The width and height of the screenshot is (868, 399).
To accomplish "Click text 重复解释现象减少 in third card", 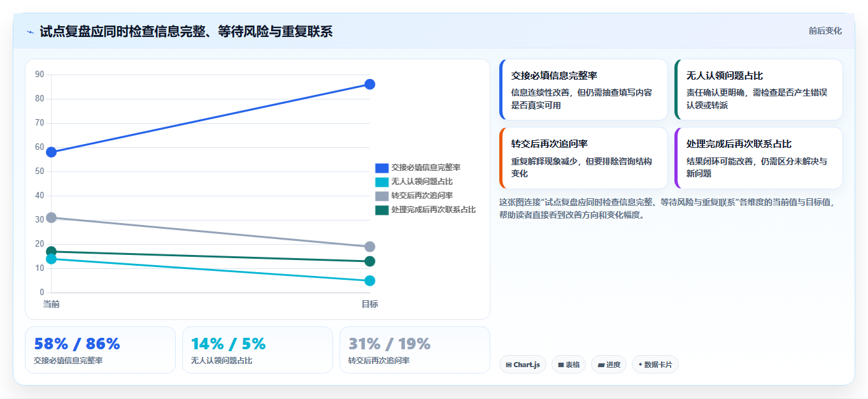I will (544, 161).
